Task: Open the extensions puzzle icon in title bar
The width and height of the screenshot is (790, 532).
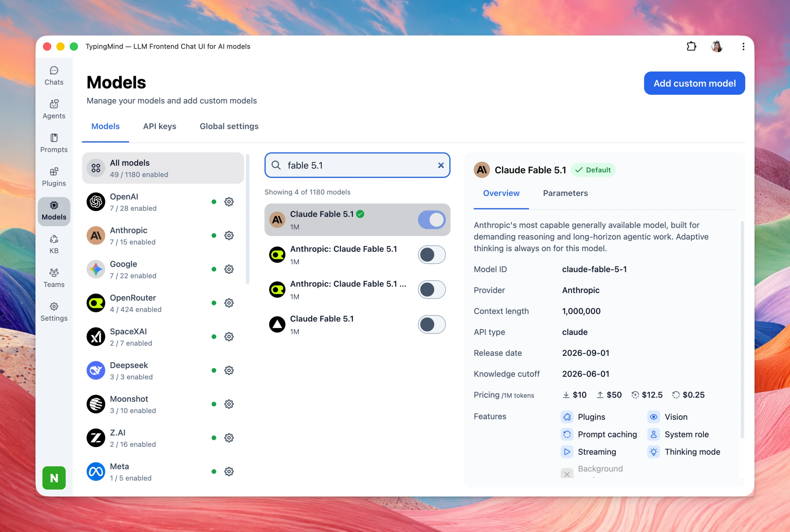Action: 691,46
